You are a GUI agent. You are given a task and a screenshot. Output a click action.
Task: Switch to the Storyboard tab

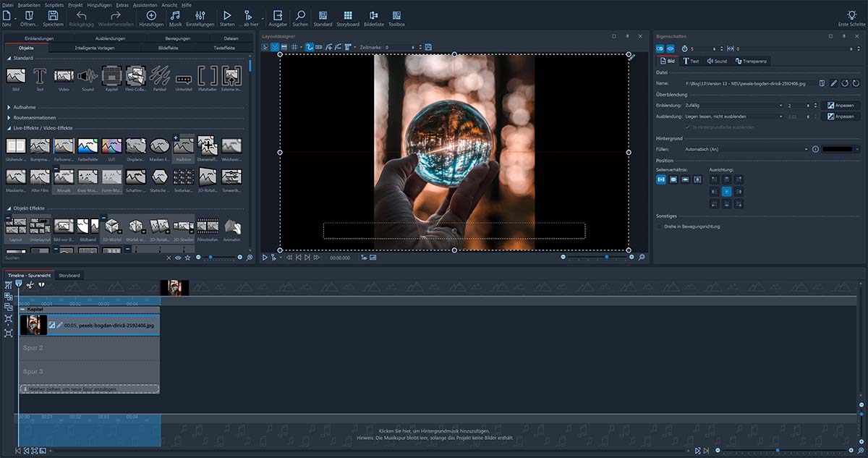pos(69,276)
